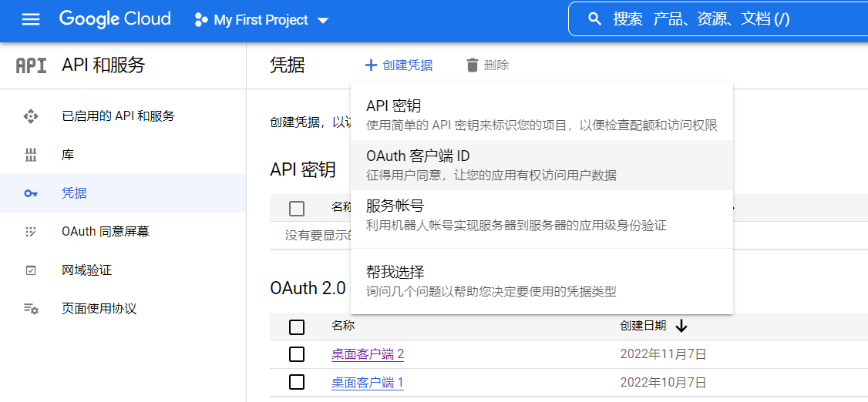
Task: Click the 凭据 key icon in sidebar
Action: tap(31, 193)
